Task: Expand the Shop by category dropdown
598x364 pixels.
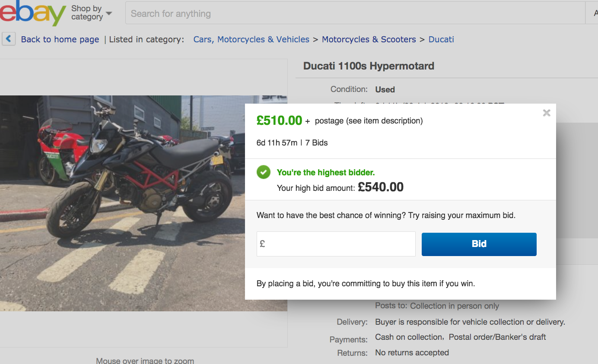Action: pos(92,13)
